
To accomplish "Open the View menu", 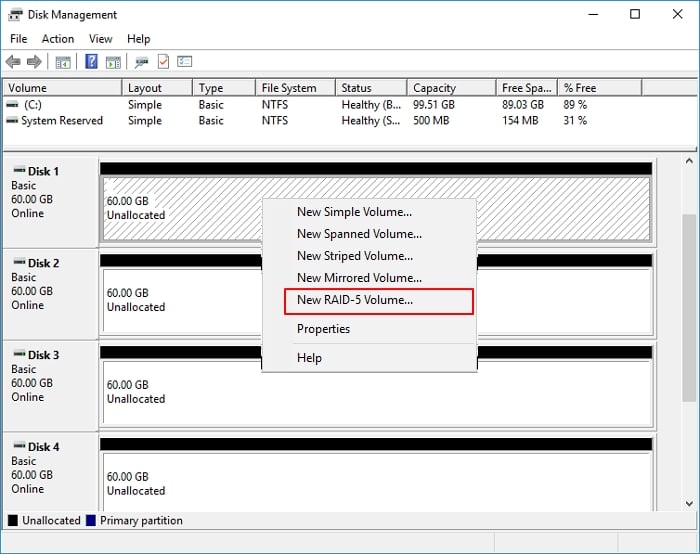I will [x=100, y=39].
